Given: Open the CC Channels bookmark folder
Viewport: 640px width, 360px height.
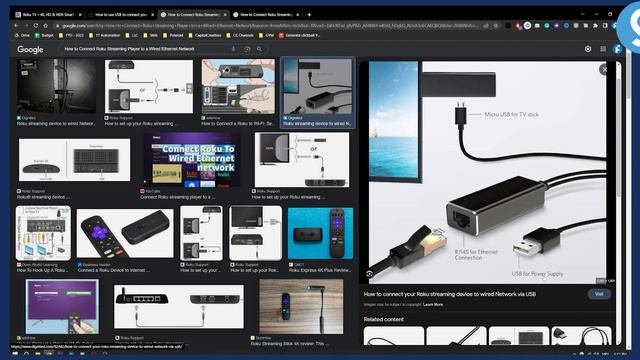Looking at the screenshot, I should [x=240, y=36].
